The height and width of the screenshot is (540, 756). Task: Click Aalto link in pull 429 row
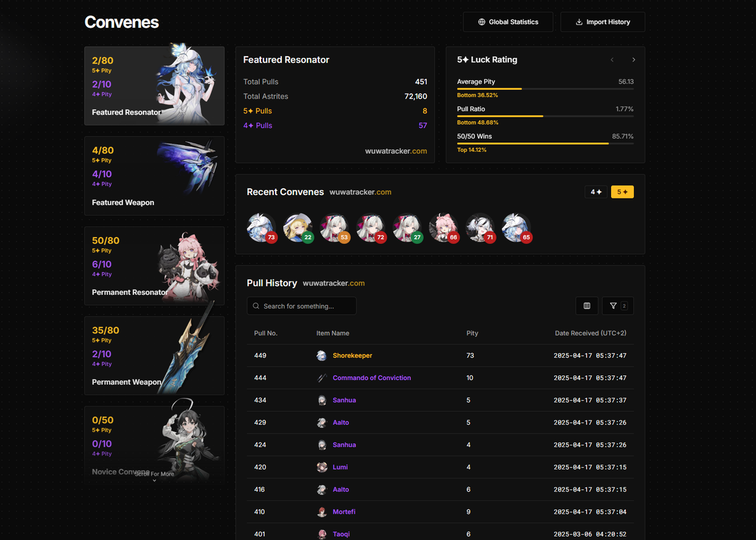tap(341, 423)
